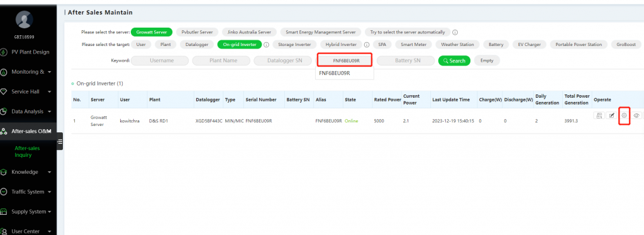Choose GroBoost target
This screenshot has height=235, width=644.
[626, 45]
